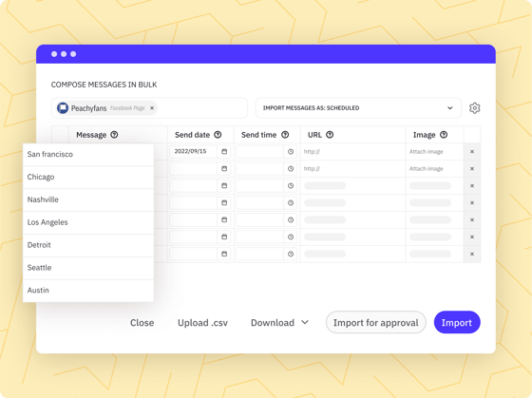The height and width of the screenshot is (398, 532).
Task: Open the Send date help icon
Action: (x=218, y=135)
